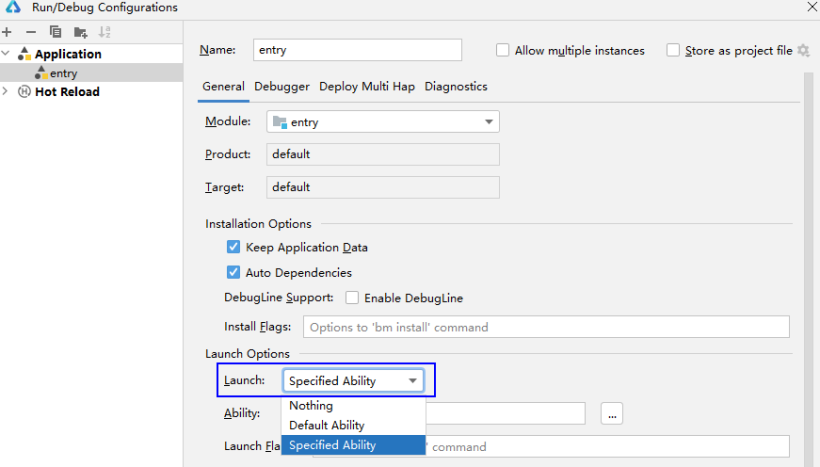Collapse the Application tree node
This screenshot has height=467, width=820.
pyautogui.click(x=7, y=54)
